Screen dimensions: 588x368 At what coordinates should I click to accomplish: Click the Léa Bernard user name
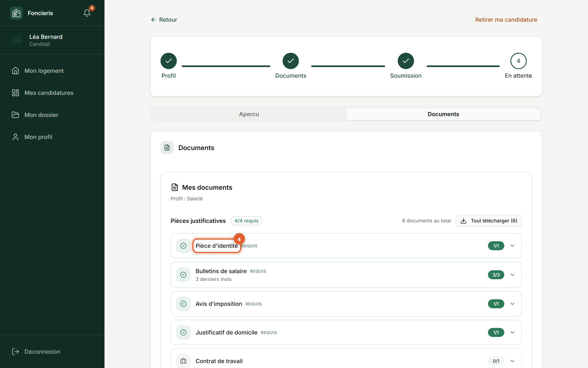click(x=46, y=37)
